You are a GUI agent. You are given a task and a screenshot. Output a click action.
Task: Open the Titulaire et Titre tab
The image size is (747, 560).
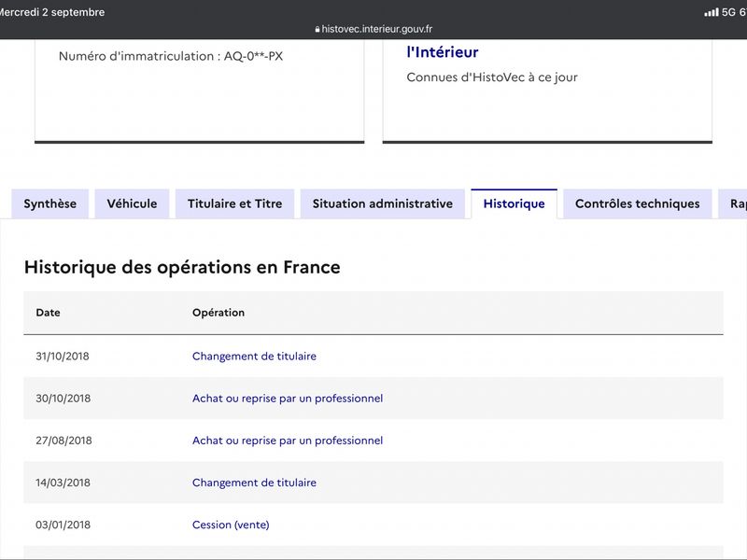click(x=235, y=203)
